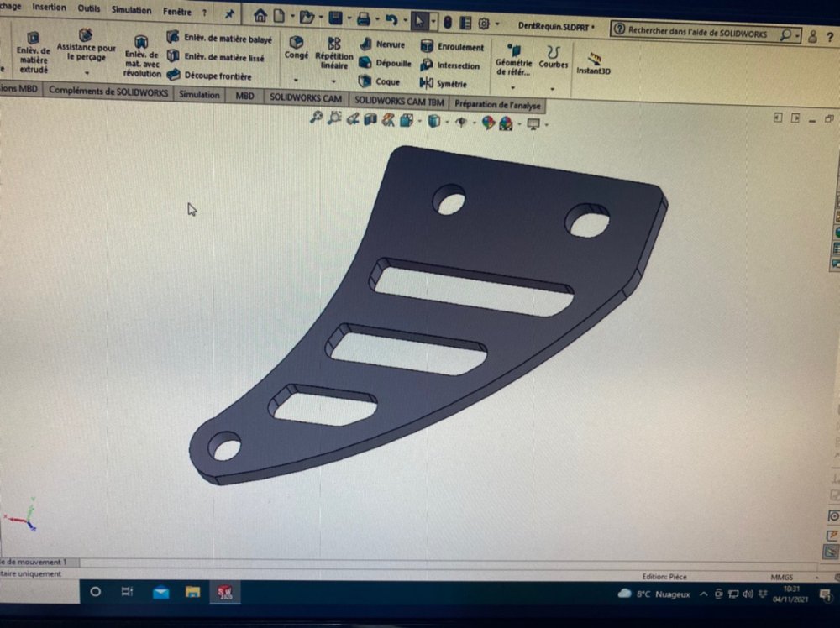The image size is (840, 628).
Task: Pin the menu bar with pushpin
Action: [x=229, y=13]
